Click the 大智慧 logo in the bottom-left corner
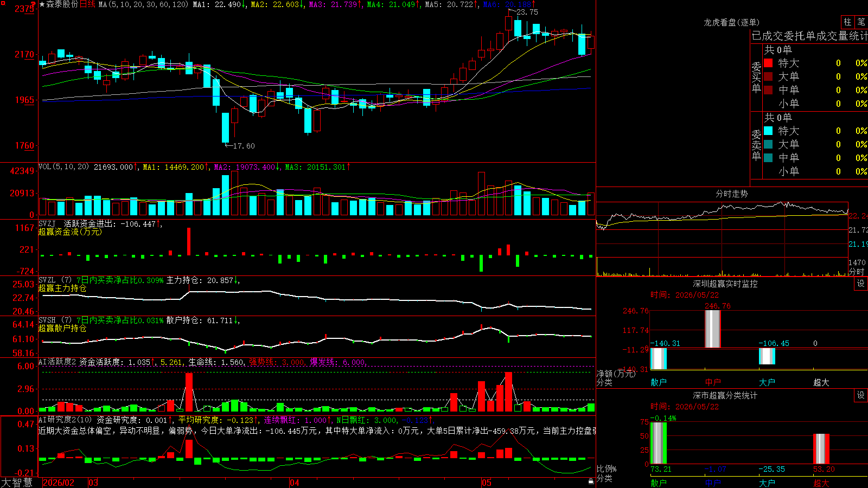 click(x=17, y=483)
